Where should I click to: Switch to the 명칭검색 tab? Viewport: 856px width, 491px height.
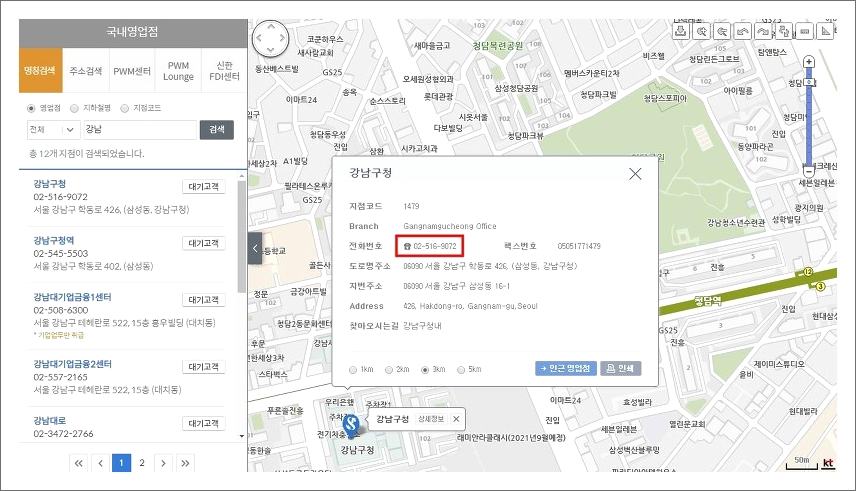coord(40,70)
